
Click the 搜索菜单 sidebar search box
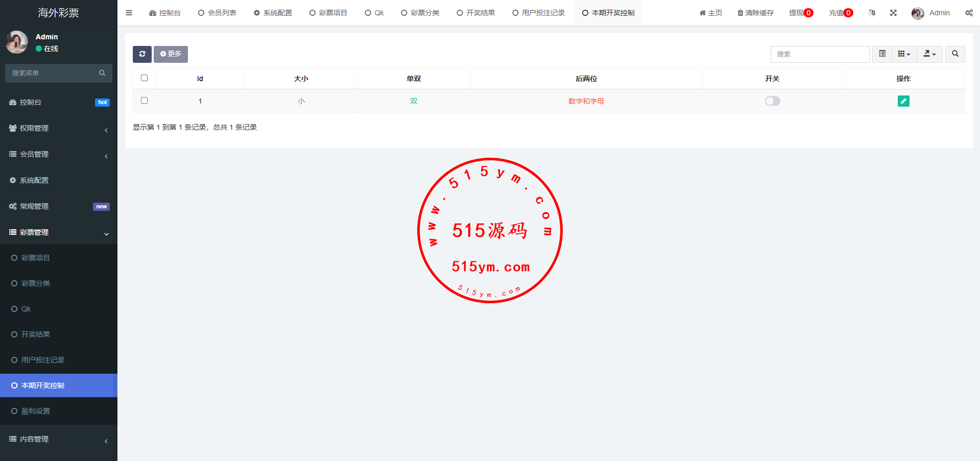point(54,73)
